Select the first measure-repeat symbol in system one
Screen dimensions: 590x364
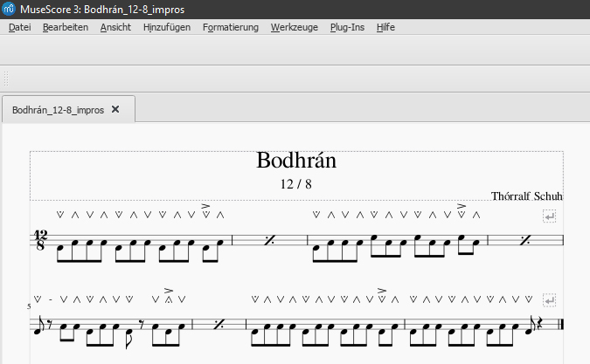click(269, 241)
